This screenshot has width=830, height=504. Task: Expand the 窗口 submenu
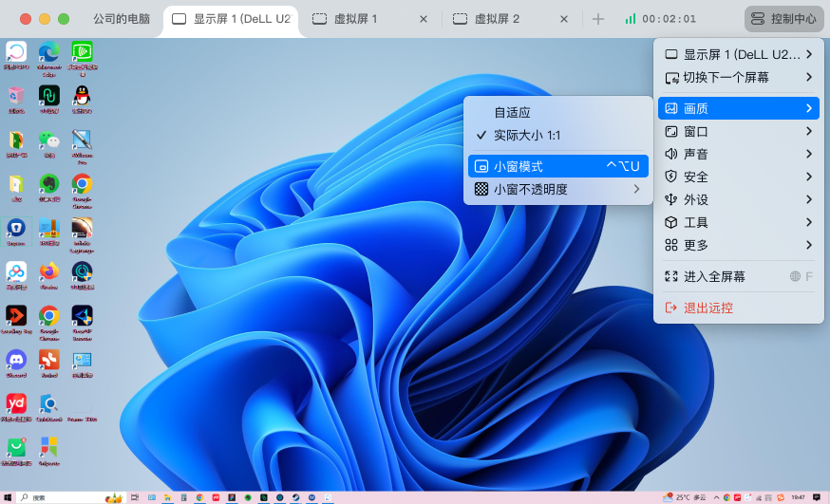tap(739, 131)
